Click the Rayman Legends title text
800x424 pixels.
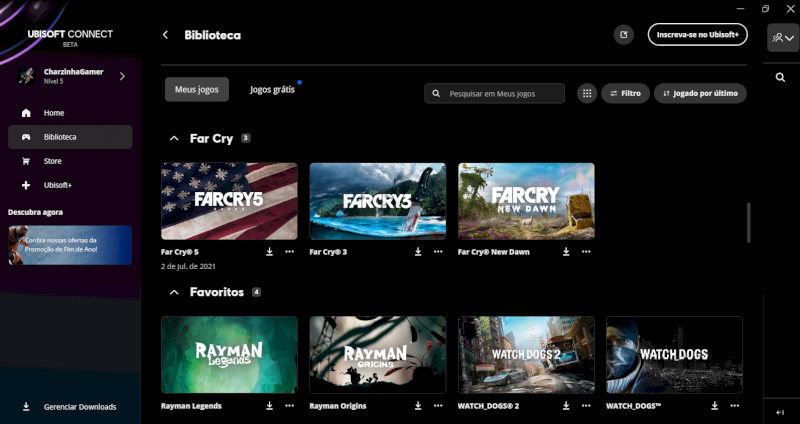click(191, 406)
